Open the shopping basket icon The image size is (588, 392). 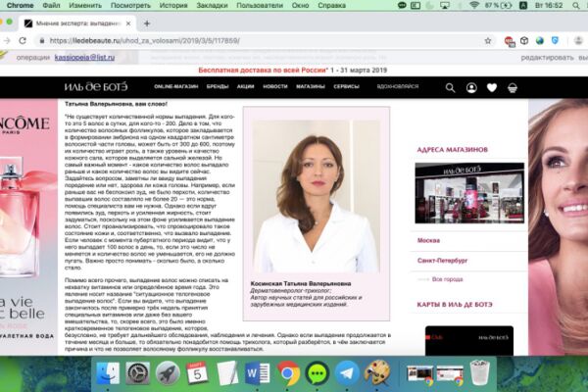pos(513,88)
